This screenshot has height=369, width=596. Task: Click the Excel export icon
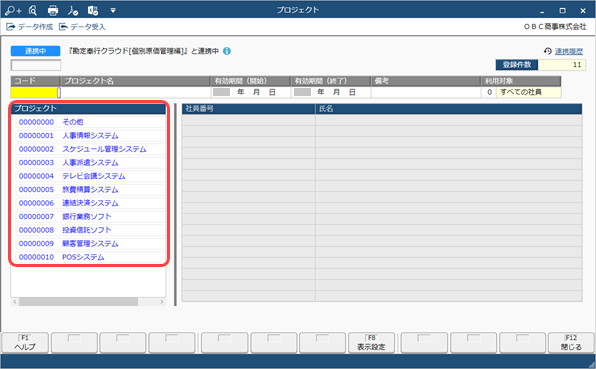pyautogui.click(x=93, y=11)
